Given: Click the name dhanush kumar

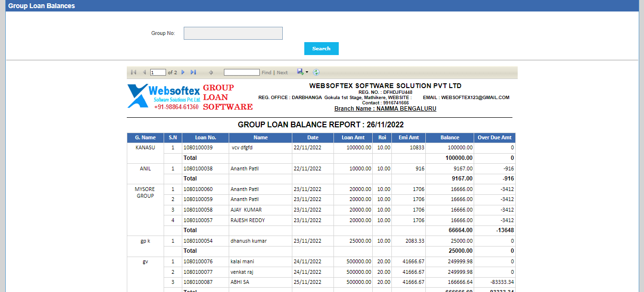Looking at the screenshot, I should tap(249, 241).
